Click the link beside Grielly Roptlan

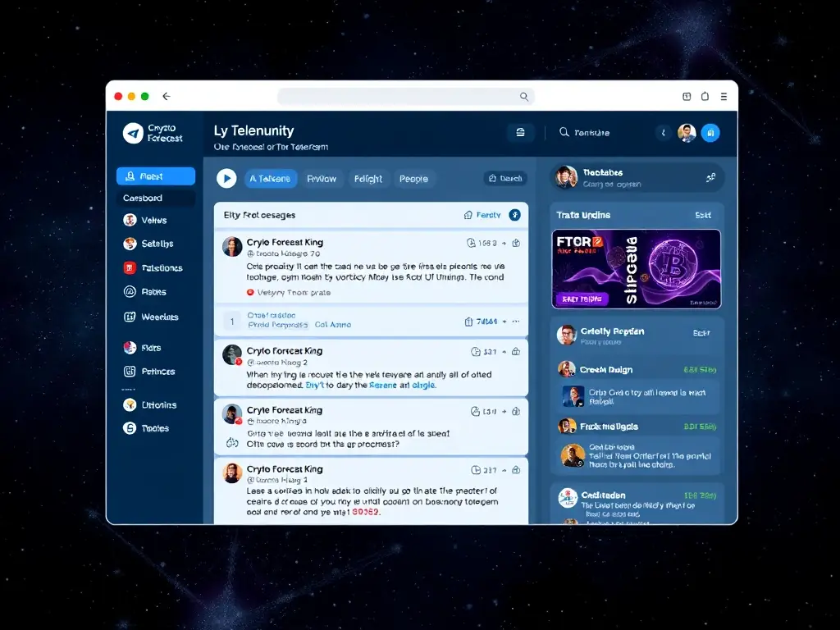(701, 333)
